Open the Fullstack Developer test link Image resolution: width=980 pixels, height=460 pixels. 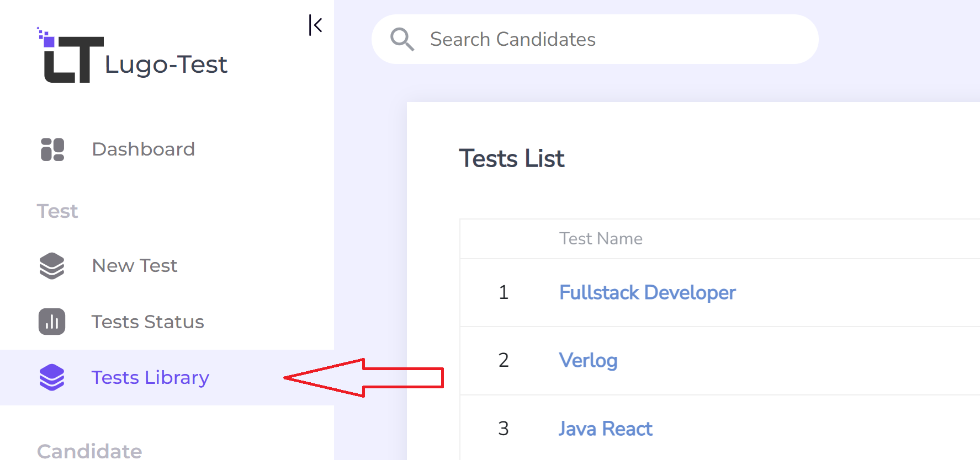point(647,292)
